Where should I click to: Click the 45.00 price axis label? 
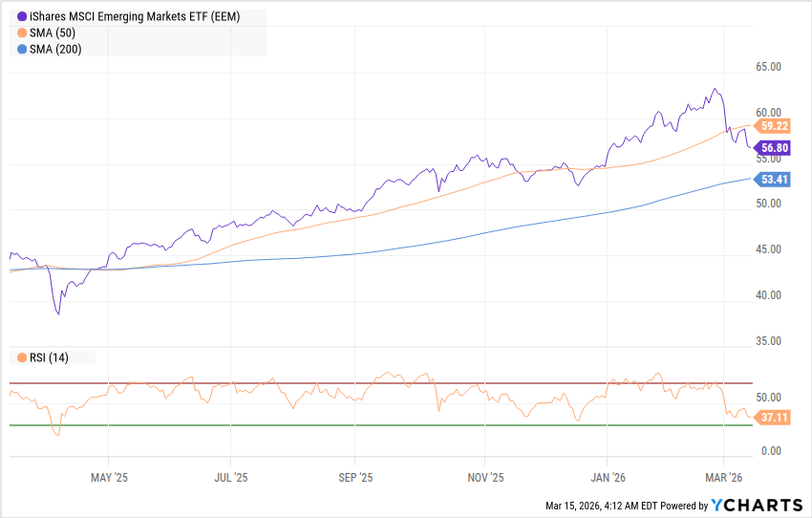768,249
